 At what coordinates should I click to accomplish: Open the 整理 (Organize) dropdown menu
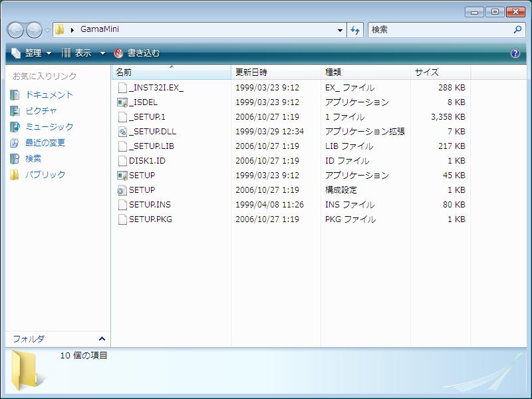(31, 53)
